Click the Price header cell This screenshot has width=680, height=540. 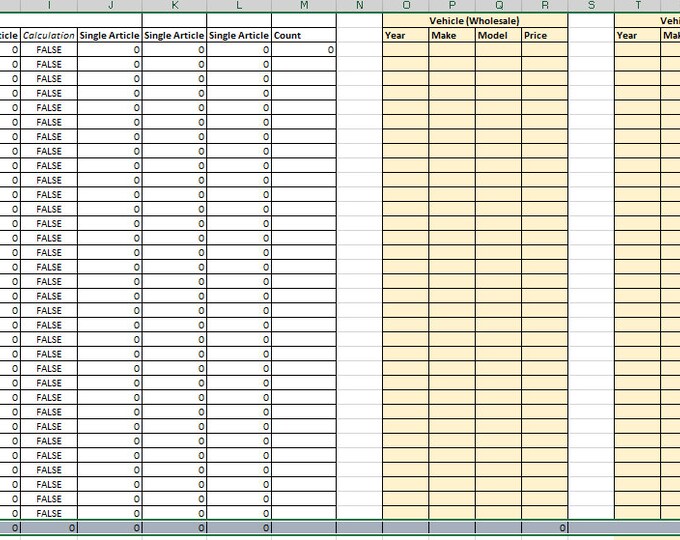pyautogui.click(x=545, y=35)
